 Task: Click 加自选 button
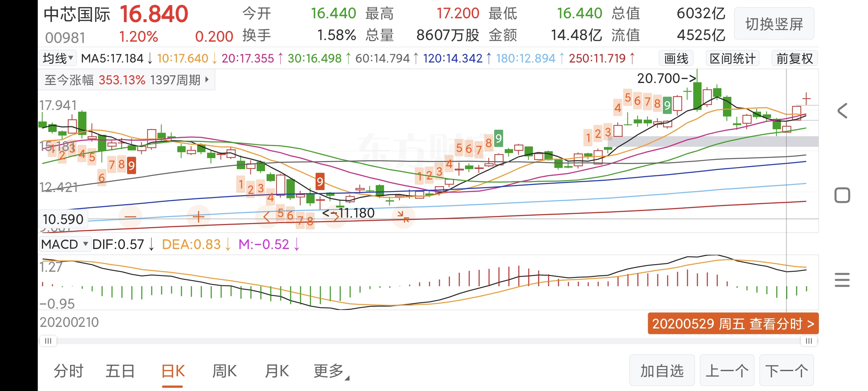[662, 371]
